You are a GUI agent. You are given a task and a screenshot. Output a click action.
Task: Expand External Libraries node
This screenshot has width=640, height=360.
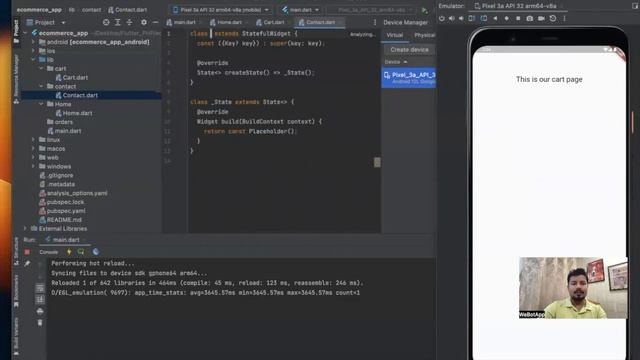pyautogui.click(x=25, y=229)
